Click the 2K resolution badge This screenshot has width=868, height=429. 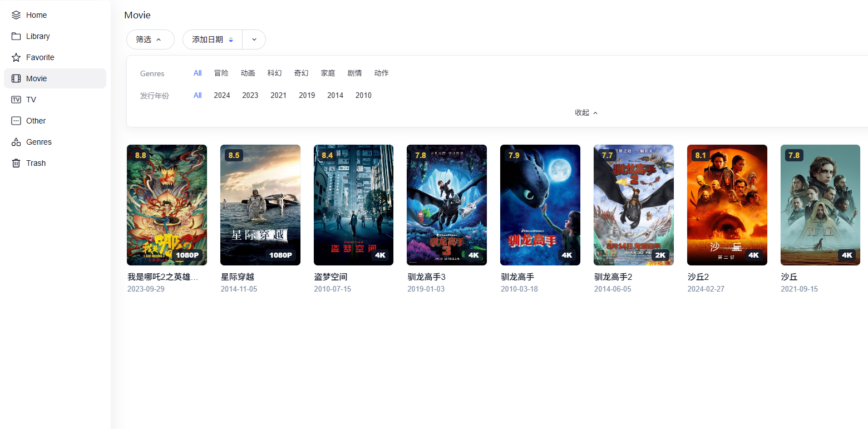click(x=660, y=255)
